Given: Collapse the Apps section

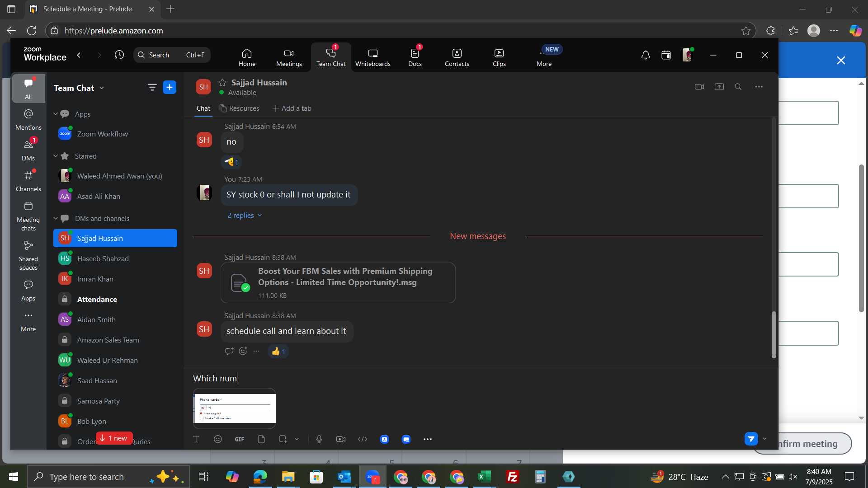Looking at the screenshot, I should tap(56, 114).
